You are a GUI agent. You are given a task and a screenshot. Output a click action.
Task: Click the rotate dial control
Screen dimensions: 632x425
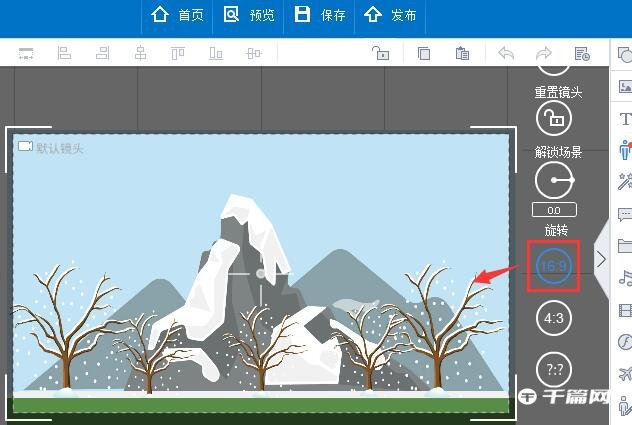point(553,180)
